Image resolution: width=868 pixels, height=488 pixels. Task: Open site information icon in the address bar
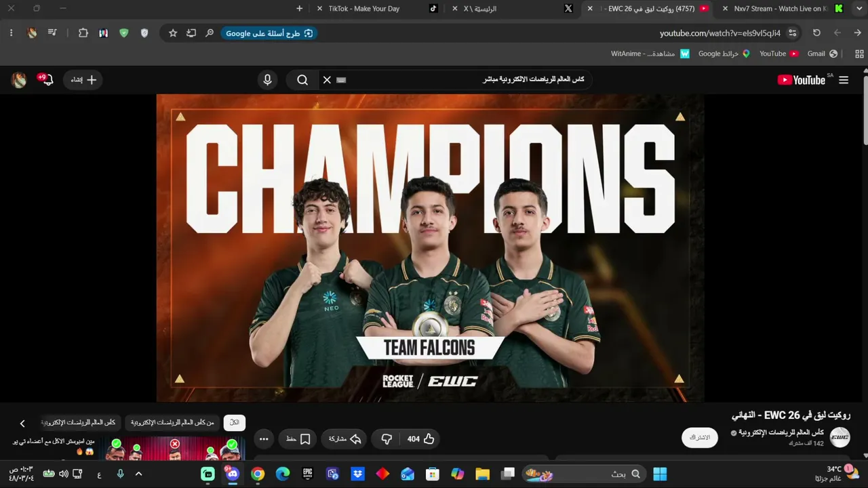coord(792,33)
